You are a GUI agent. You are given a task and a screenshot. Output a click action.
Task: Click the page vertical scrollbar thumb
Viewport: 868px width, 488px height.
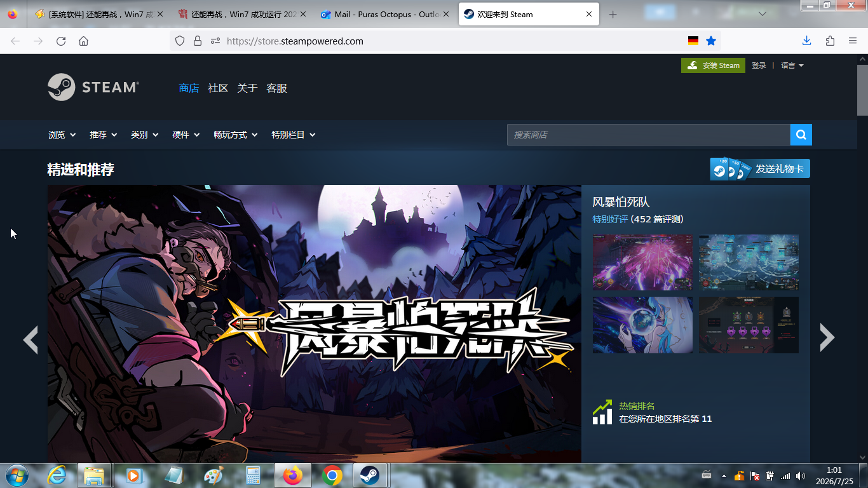click(x=862, y=89)
